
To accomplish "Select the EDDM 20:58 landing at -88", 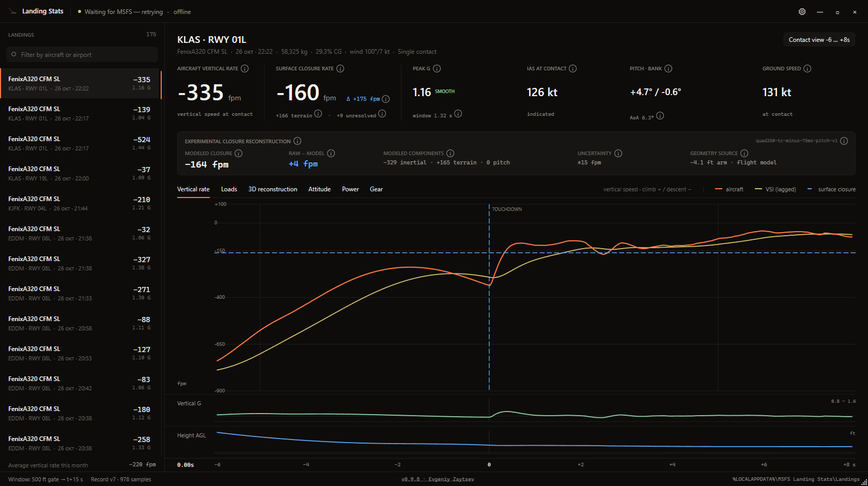I will click(81, 323).
